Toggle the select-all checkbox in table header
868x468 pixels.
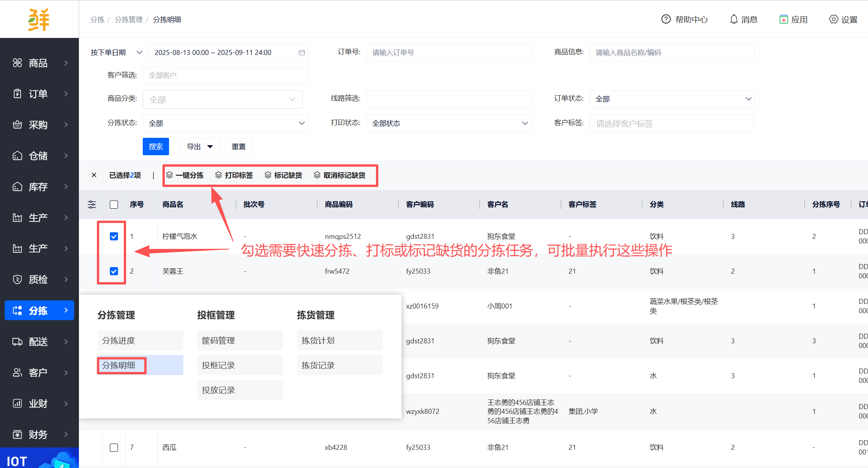tap(114, 204)
